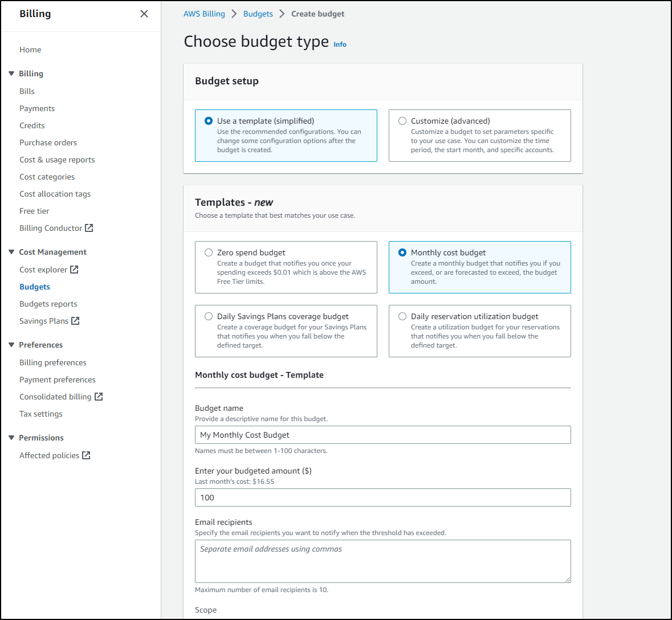Viewport: 672px width, 620px height.
Task: Open Billing preferences page
Action: tap(52, 362)
